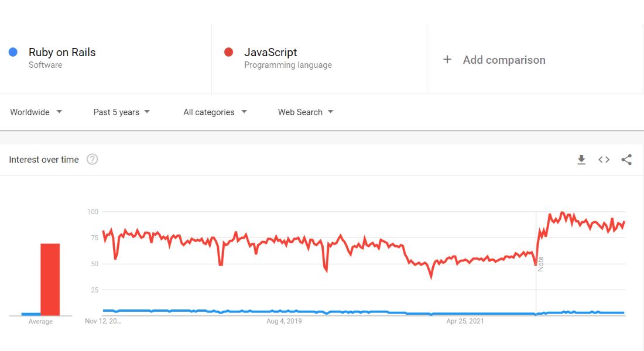Open the All categories dropdown

215,112
